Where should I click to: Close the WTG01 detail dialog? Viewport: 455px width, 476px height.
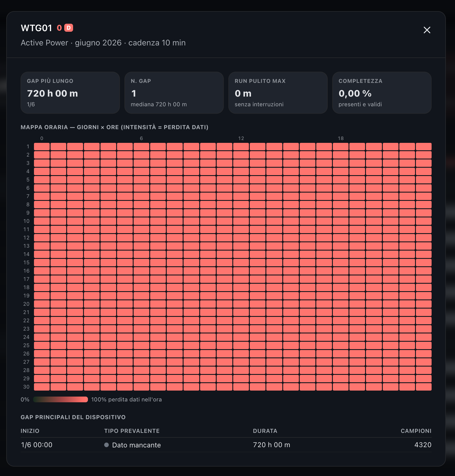click(427, 30)
